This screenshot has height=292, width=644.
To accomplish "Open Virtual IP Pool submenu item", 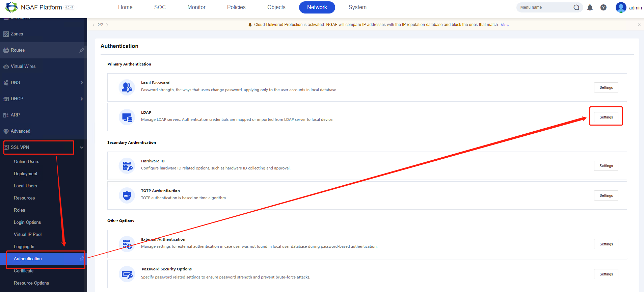I will point(28,235).
